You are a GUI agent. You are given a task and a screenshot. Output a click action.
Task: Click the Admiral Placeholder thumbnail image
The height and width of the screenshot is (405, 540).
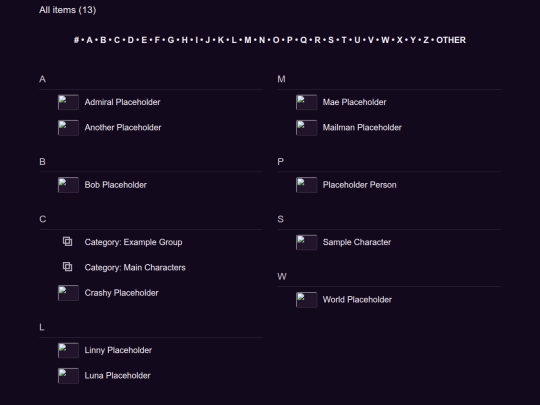[x=68, y=102]
